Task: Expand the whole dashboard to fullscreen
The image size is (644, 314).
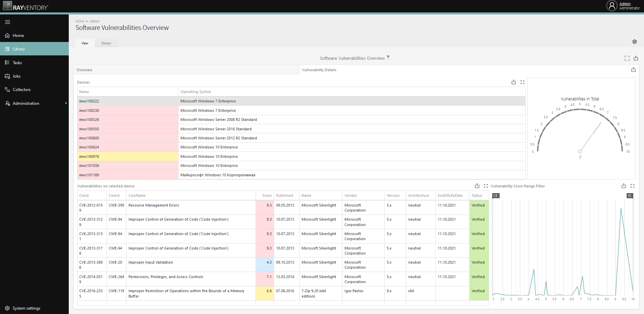Action: point(627,58)
